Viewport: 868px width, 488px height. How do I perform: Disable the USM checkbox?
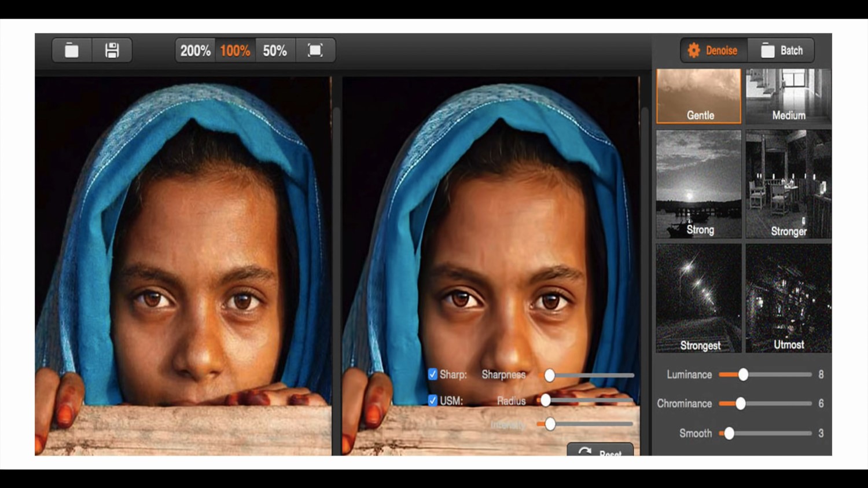coord(432,400)
